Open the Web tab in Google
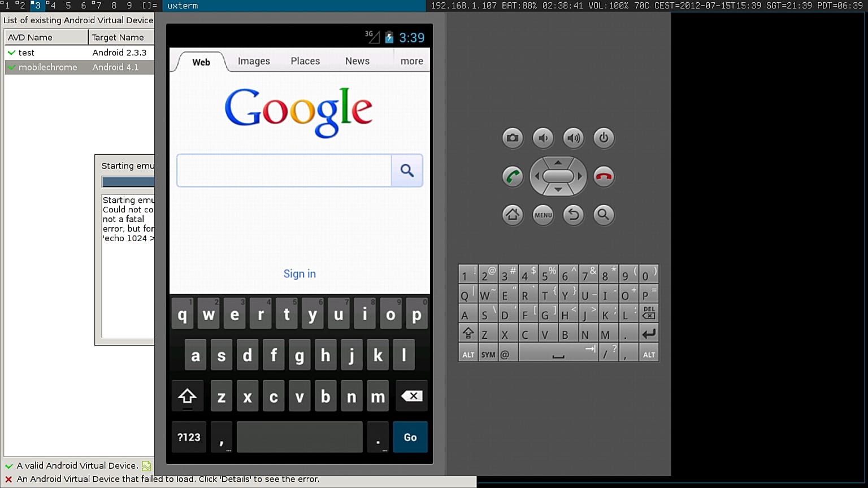Screen dimensions: 868x488 (201, 62)
